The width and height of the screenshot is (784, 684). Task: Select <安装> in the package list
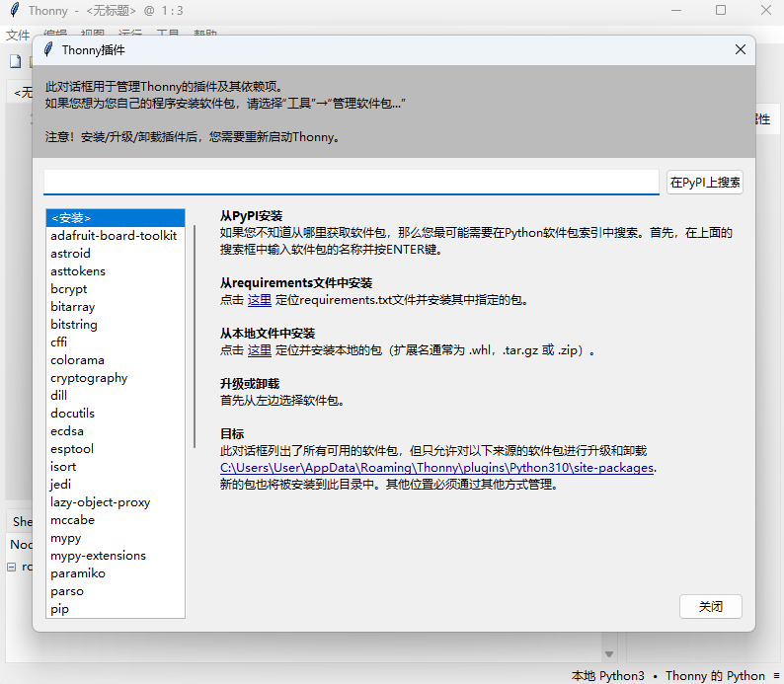[115, 218]
